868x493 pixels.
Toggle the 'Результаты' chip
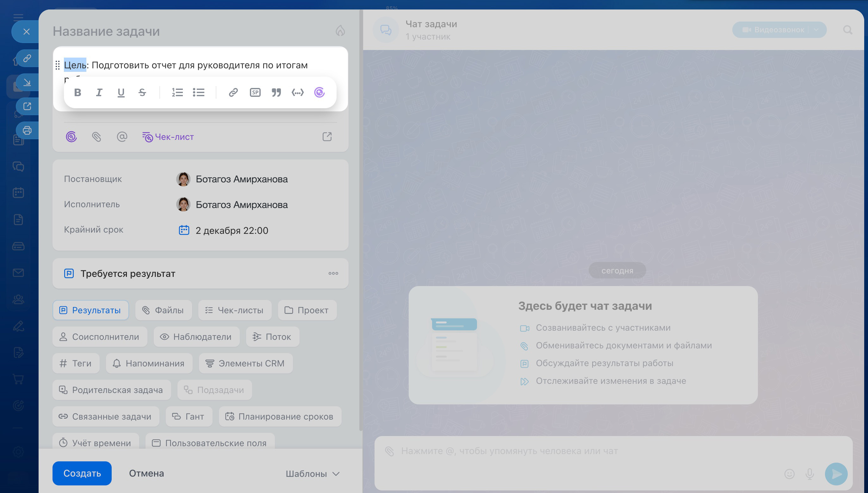tap(91, 310)
